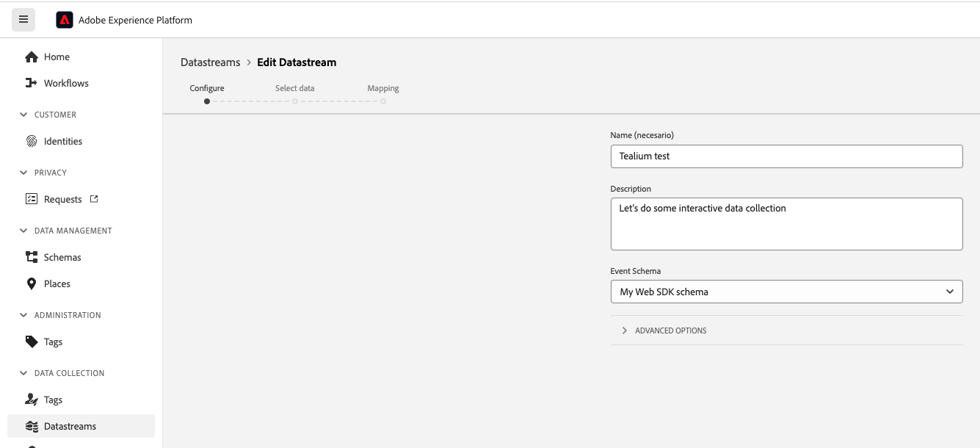The width and height of the screenshot is (980, 448).
Task: Click the hamburger menu icon
Action: click(23, 20)
